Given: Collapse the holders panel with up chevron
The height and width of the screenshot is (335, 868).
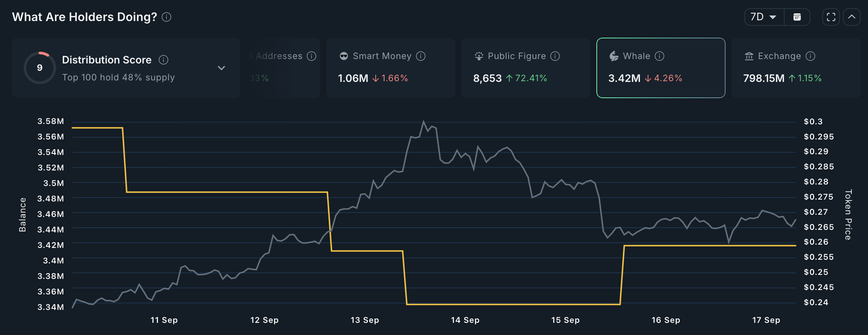Looking at the screenshot, I should pyautogui.click(x=852, y=17).
